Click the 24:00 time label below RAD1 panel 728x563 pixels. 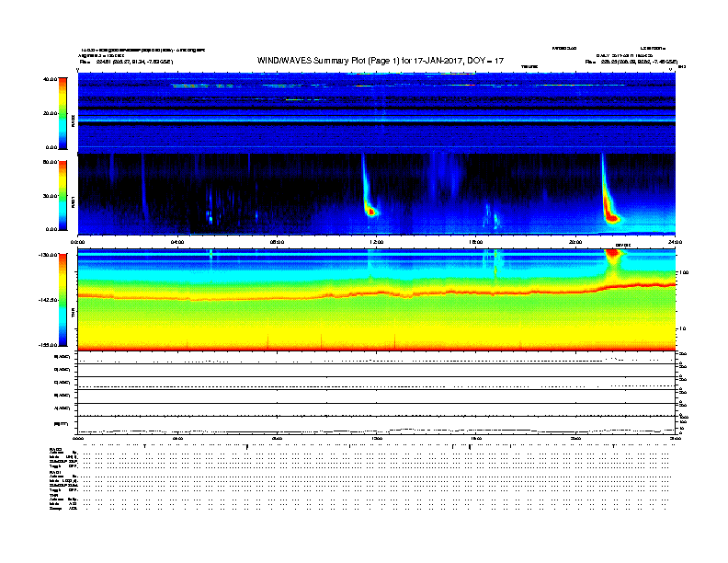click(x=674, y=241)
